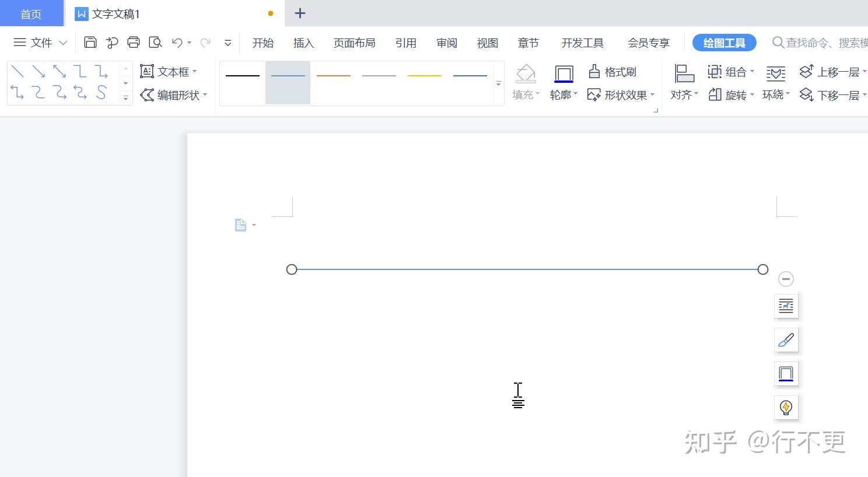
Task: Open the layout options floating icon
Action: tap(786, 306)
